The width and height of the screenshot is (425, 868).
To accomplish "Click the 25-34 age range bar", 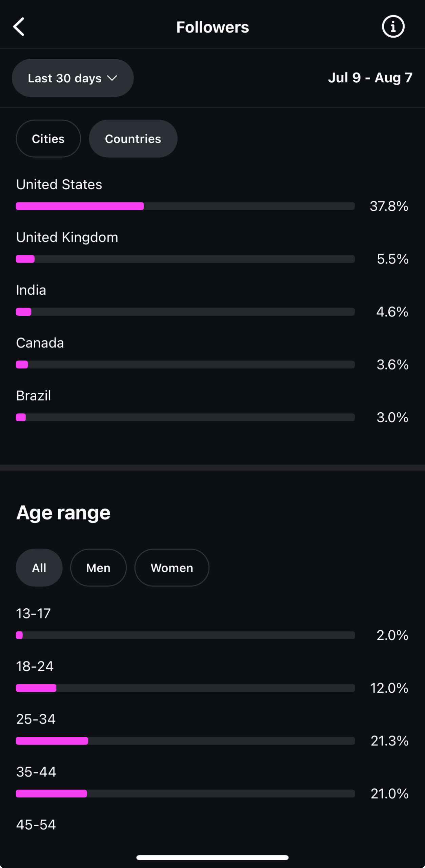I will tap(185, 741).
